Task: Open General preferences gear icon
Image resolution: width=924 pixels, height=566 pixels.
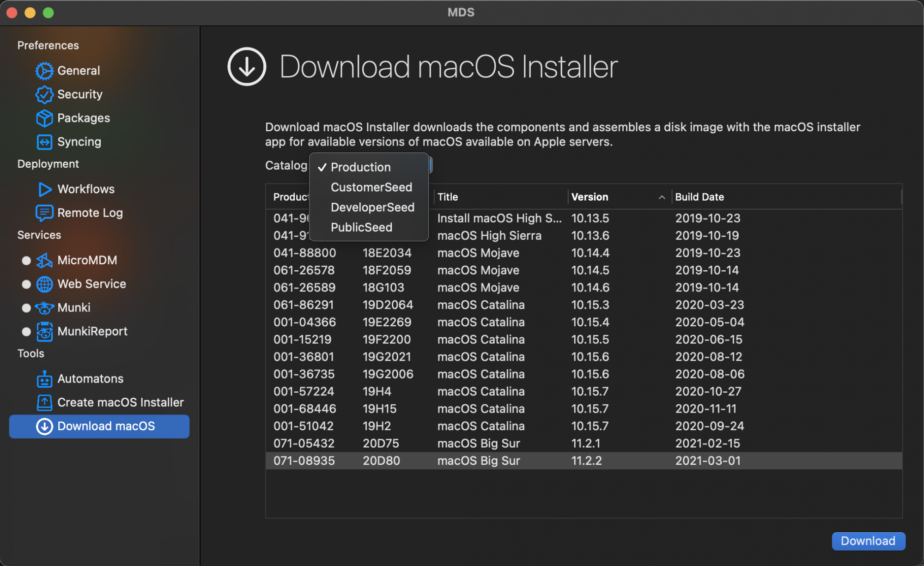Action: point(44,71)
